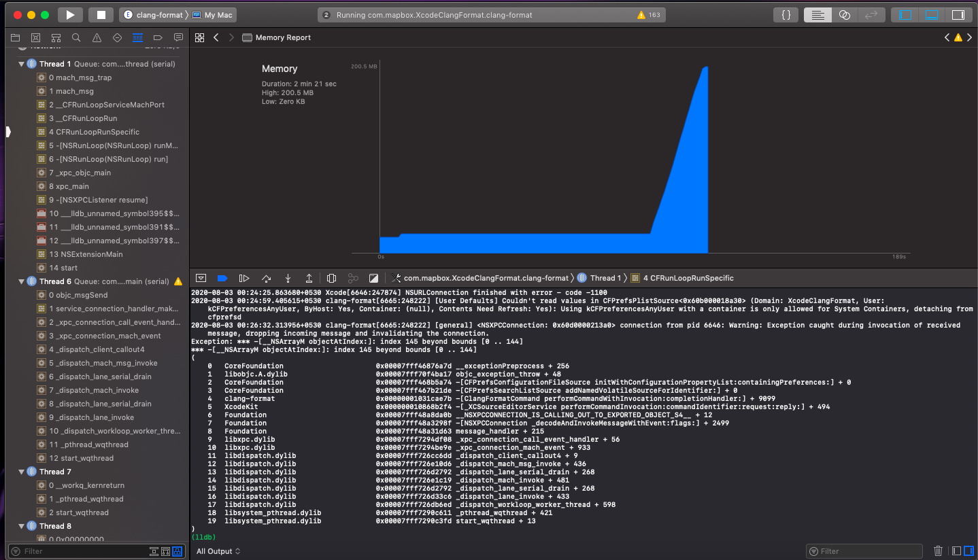The width and height of the screenshot is (978, 560).
Task: Toggle the navigator panel visibility
Action: click(905, 15)
